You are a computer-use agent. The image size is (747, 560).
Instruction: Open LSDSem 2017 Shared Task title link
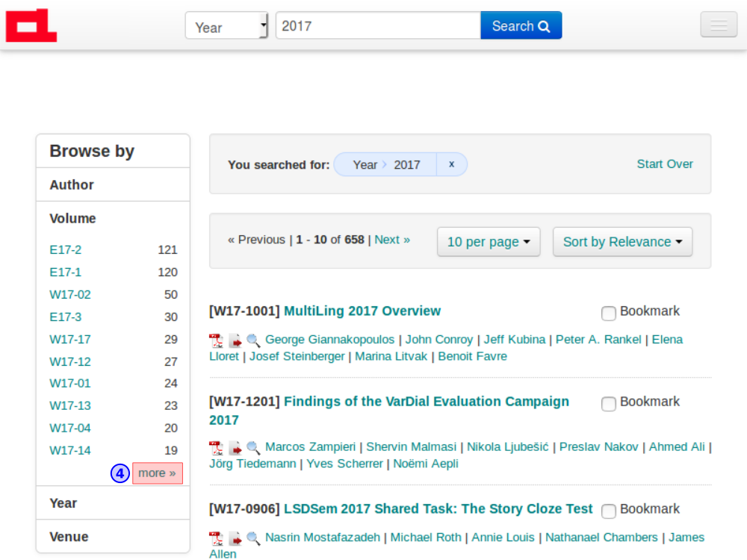click(x=438, y=508)
